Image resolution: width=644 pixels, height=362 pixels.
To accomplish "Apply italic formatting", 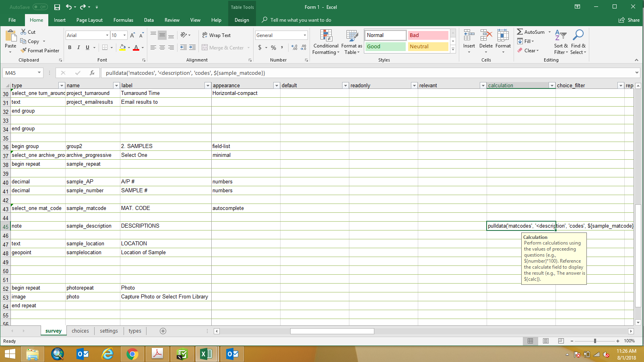I will (x=78, y=47).
